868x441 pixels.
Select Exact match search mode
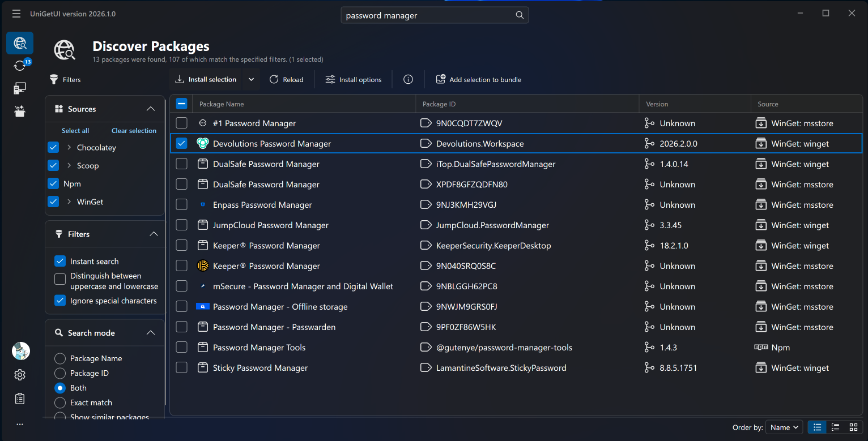coord(59,403)
